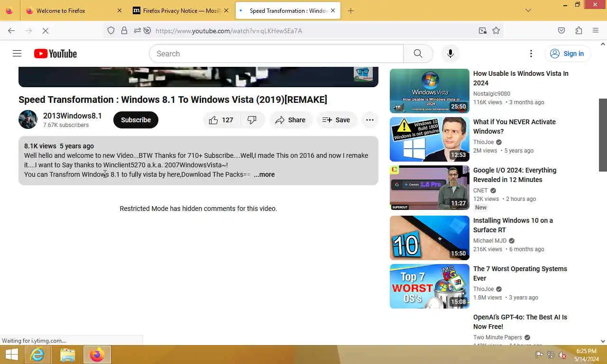
Task: Dislike the video with thumbs down
Action: click(252, 120)
